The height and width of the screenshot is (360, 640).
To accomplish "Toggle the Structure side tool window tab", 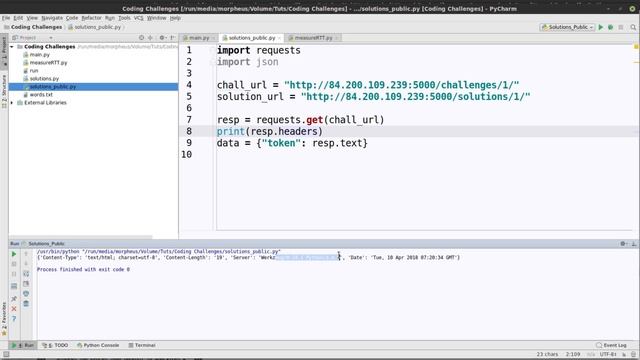I will [x=4, y=91].
